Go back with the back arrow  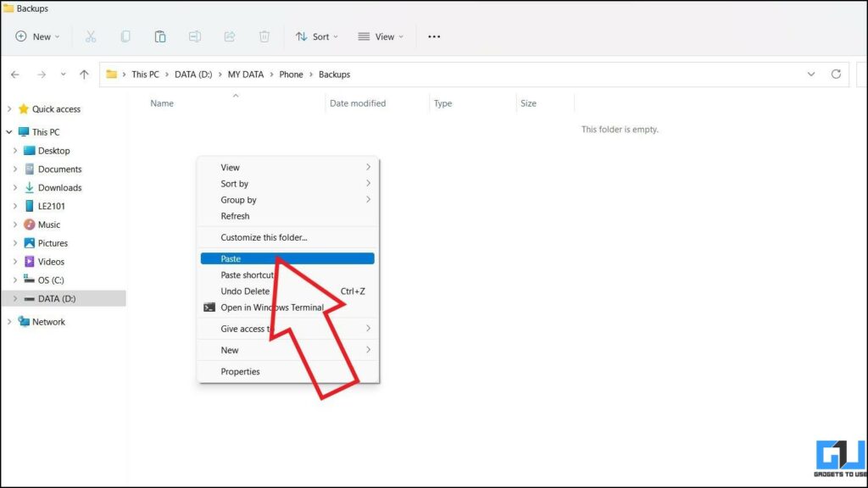tap(14, 74)
